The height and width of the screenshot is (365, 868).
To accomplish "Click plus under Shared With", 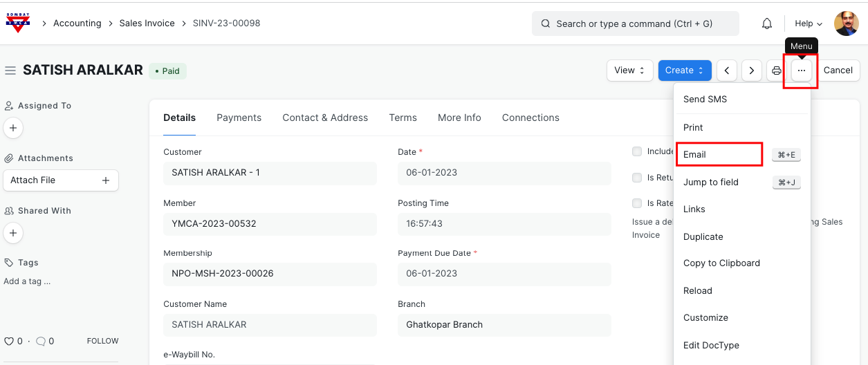I will pos(13,233).
